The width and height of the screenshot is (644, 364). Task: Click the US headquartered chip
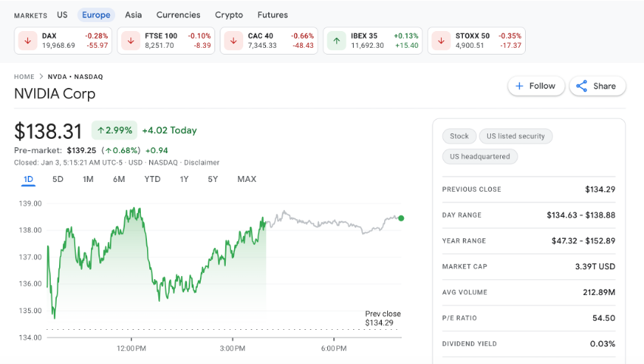pos(480,157)
